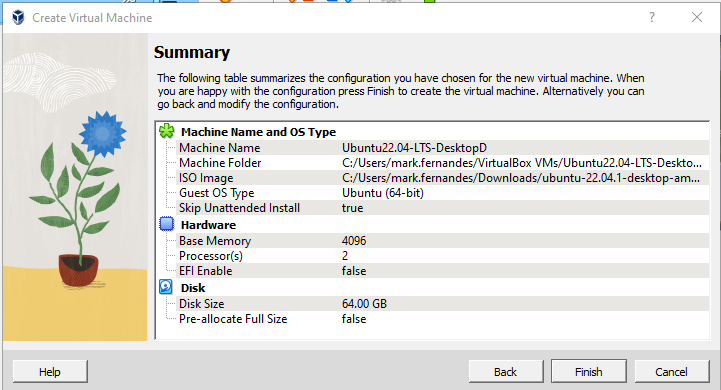
Task: Click the Help button
Action: click(50, 372)
